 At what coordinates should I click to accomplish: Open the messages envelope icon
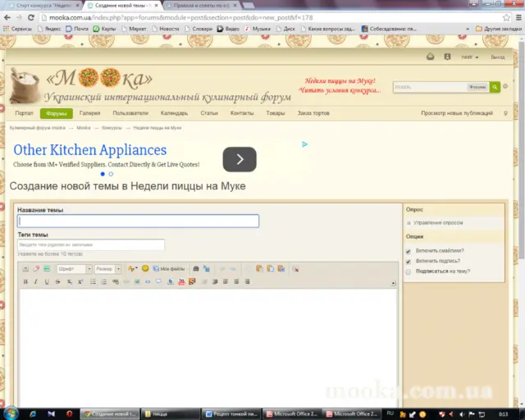[x=430, y=57]
